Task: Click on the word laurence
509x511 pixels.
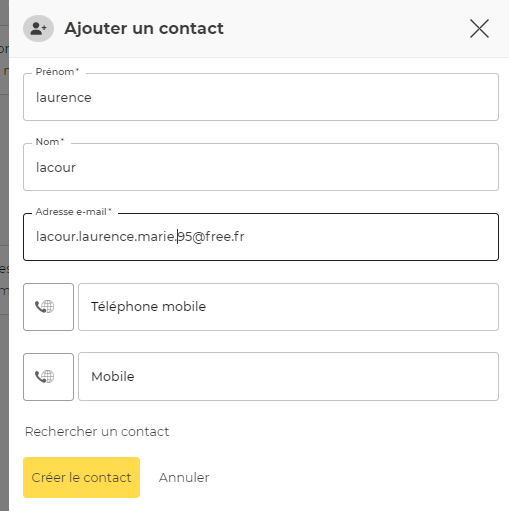Action: [63, 98]
